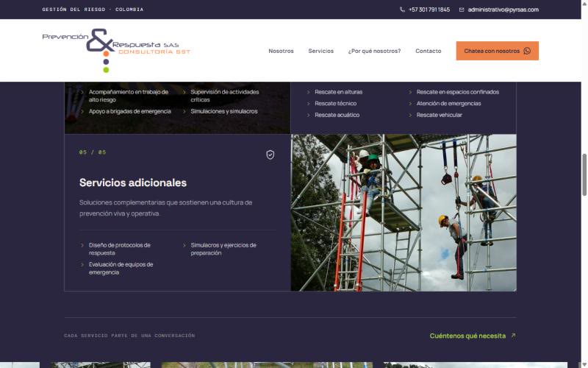The width and height of the screenshot is (588, 368).
Task: Click chevron beside Apoyo a brigadas de emergencia
Action: [82, 111]
